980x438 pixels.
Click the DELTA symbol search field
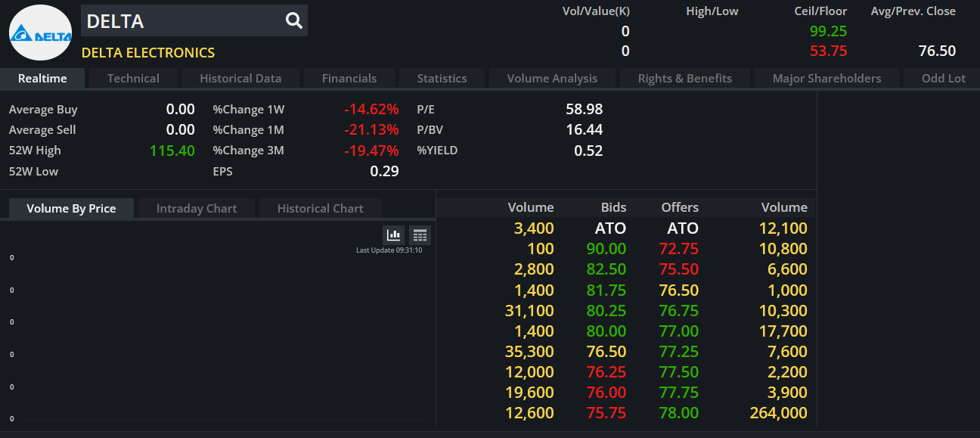point(194,20)
